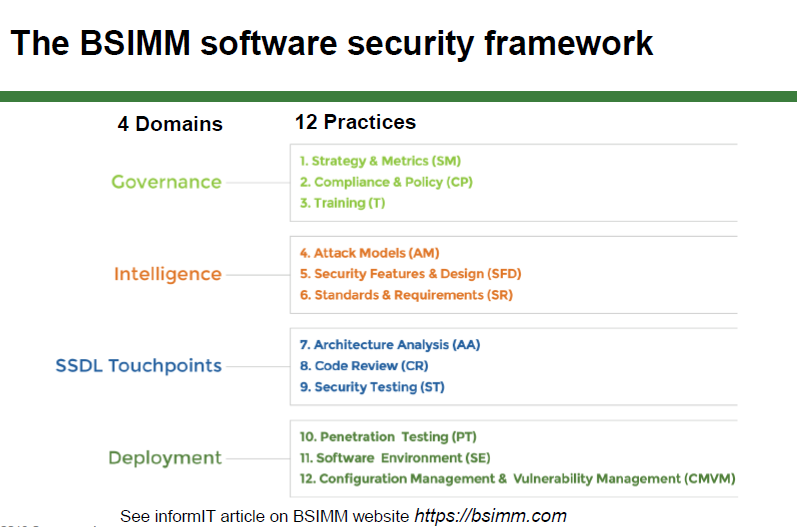Screen dimensions: 797x527
Task: Open the https://bsimm.com link
Action: coord(491,516)
